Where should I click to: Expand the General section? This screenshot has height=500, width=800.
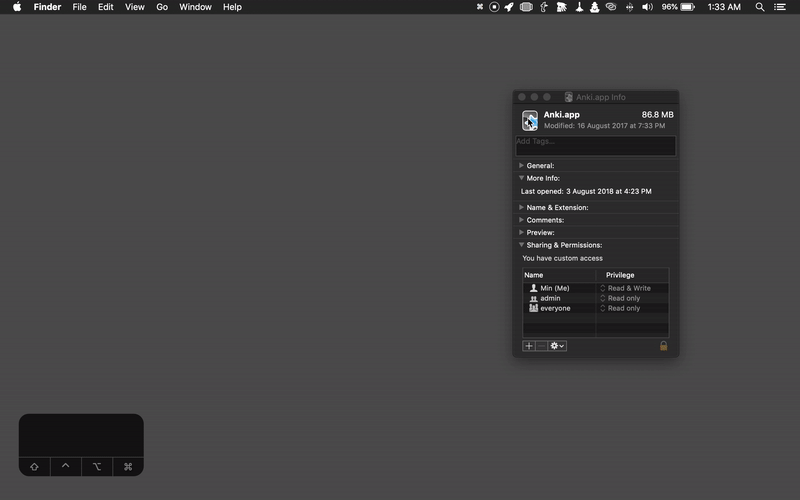coord(522,166)
